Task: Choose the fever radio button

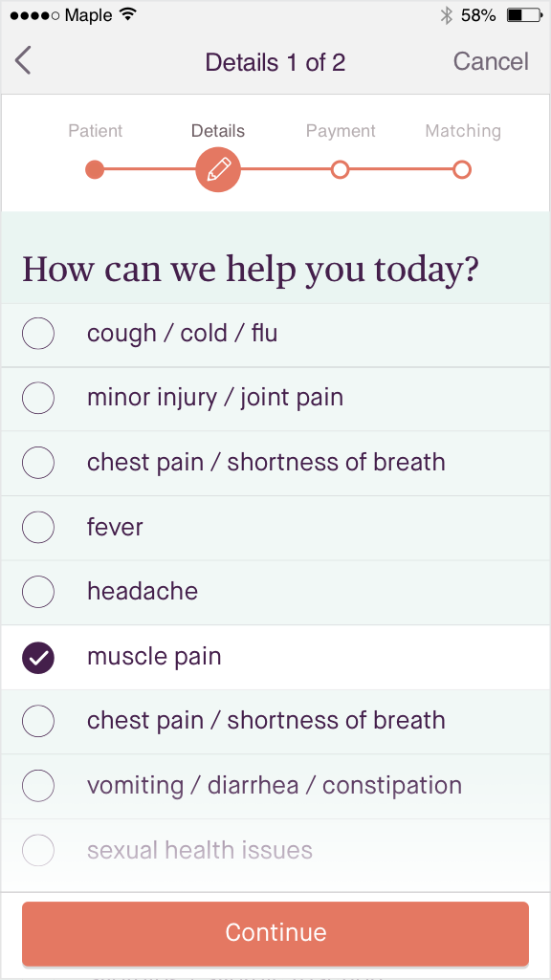Action: pos(38,528)
